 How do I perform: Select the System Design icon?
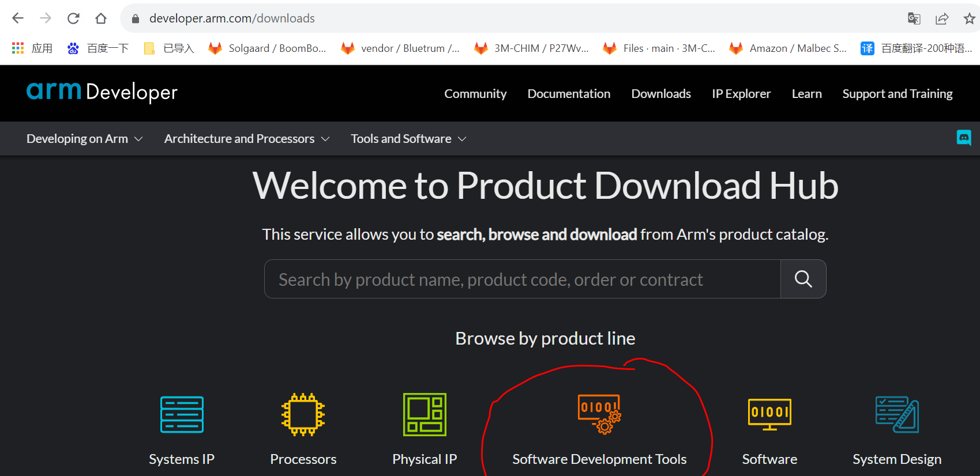coord(897,414)
